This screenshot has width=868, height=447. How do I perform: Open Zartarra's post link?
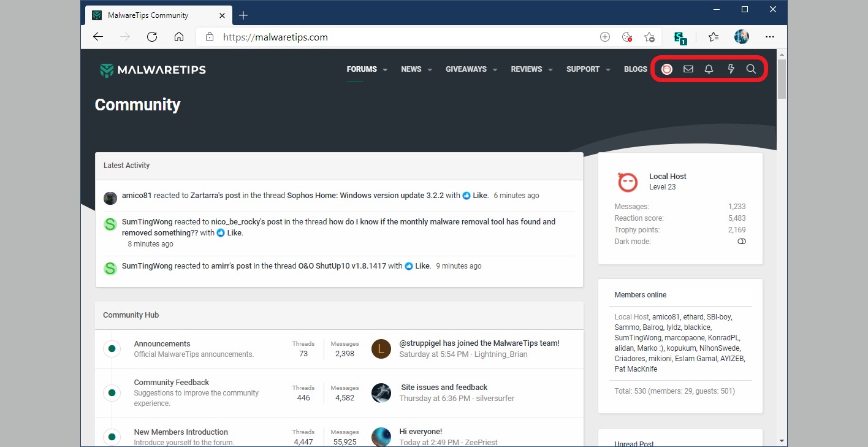tap(215, 196)
